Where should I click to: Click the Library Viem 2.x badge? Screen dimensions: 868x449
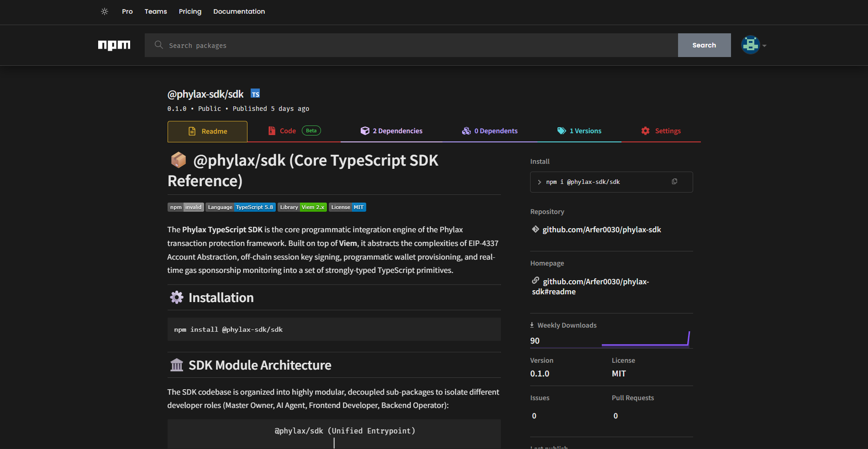[x=302, y=207]
